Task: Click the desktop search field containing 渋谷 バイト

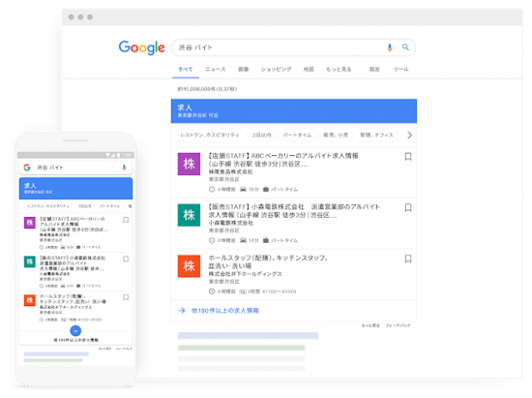Action: click(293, 47)
